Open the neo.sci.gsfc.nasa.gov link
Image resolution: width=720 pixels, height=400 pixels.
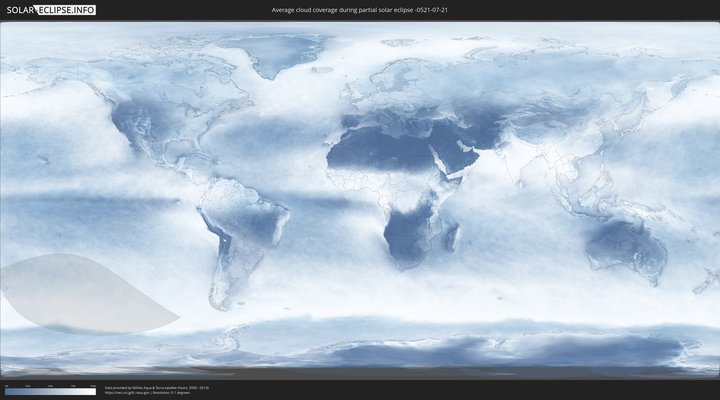(x=124, y=392)
